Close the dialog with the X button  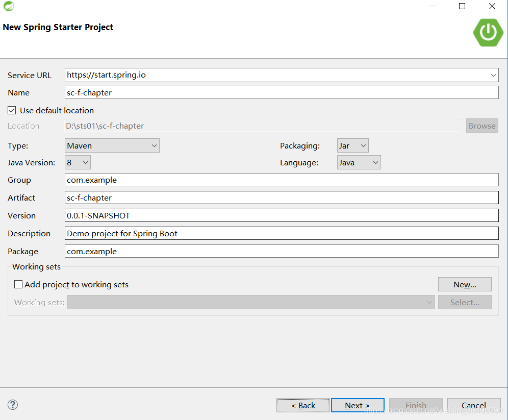click(x=492, y=6)
